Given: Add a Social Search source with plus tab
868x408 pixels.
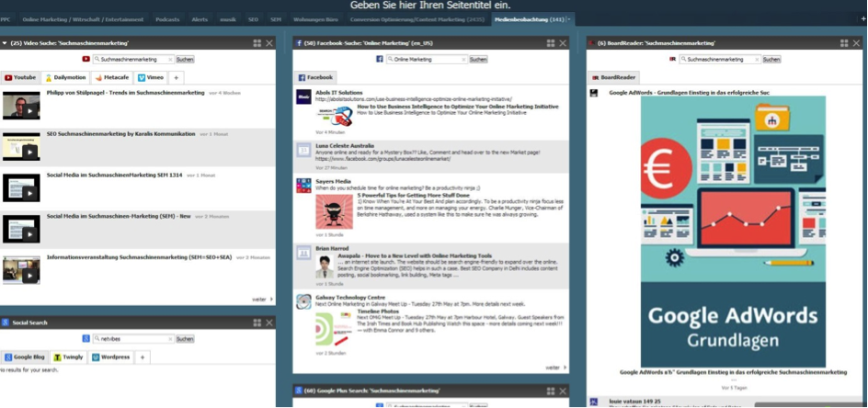Looking at the screenshot, I should point(143,357).
